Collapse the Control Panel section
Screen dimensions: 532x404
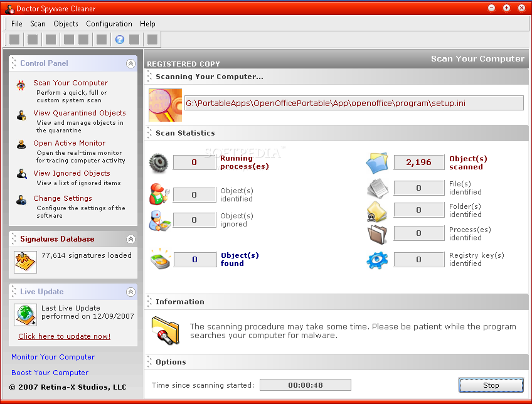coord(130,63)
